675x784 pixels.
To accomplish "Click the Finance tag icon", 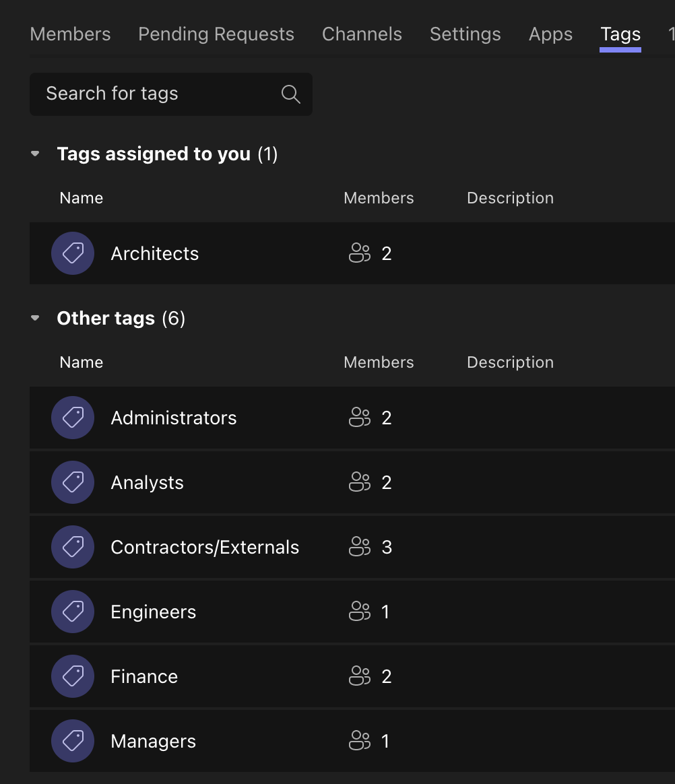I will 73,676.
